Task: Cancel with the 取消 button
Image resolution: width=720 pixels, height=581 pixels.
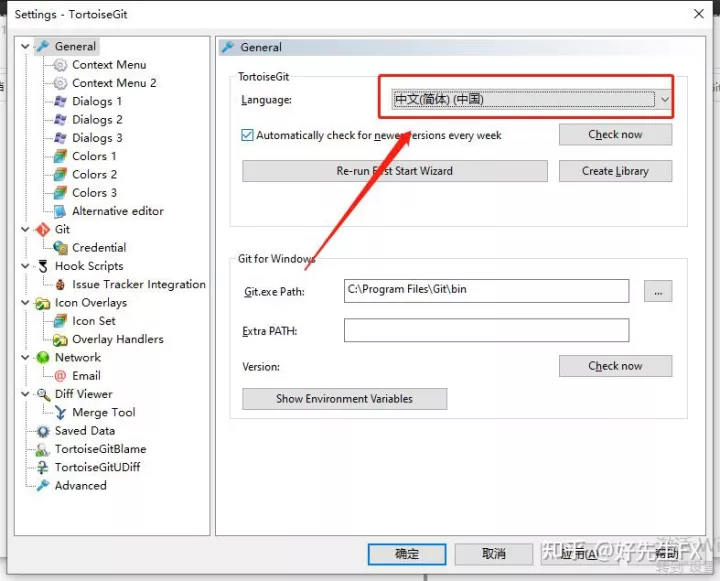Action: tap(494, 554)
